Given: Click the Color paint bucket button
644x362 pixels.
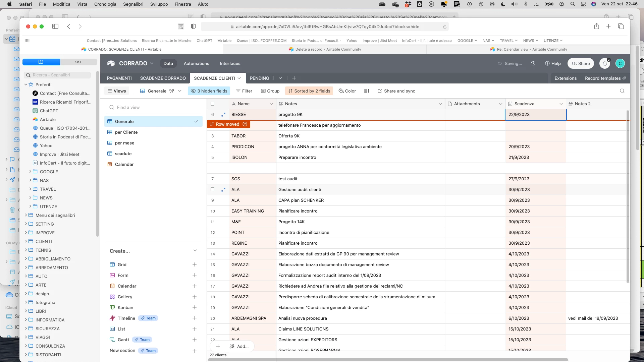Looking at the screenshot, I should (x=347, y=91).
